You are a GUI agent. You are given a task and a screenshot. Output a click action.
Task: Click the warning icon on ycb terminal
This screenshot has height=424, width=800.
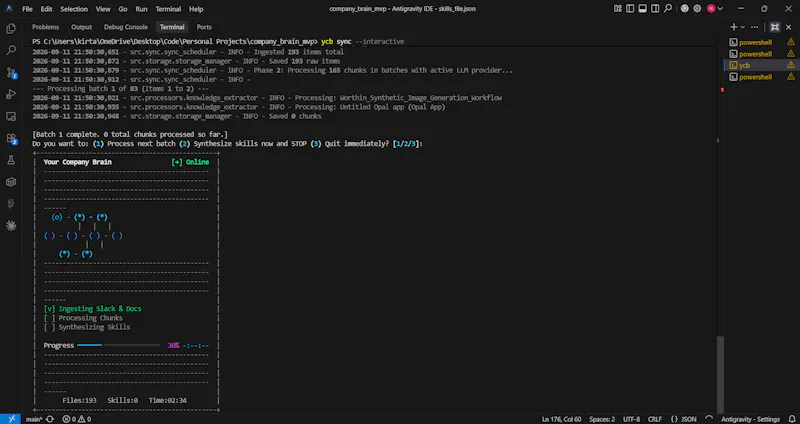[x=791, y=65]
